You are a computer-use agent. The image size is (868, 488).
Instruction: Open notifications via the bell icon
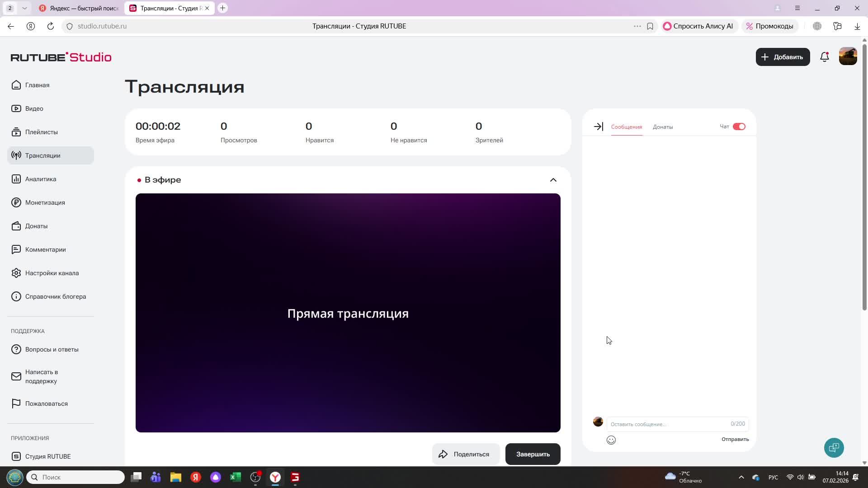click(x=824, y=57)
